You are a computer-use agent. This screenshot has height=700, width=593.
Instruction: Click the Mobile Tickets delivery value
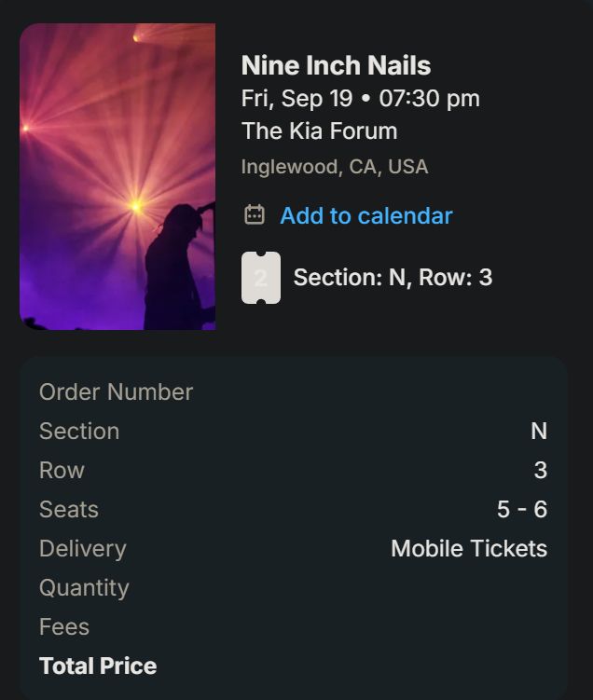(x=469, y=548)
